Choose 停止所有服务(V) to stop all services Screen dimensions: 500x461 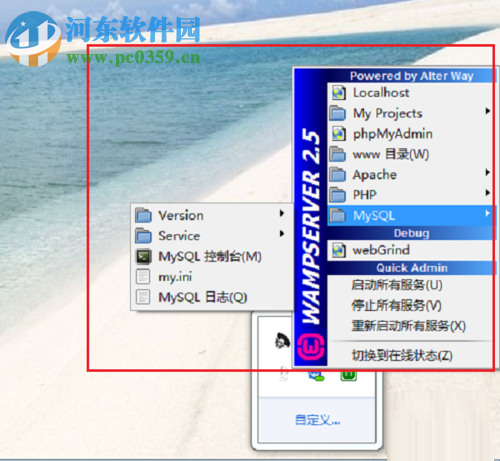[x=396, y=306]
